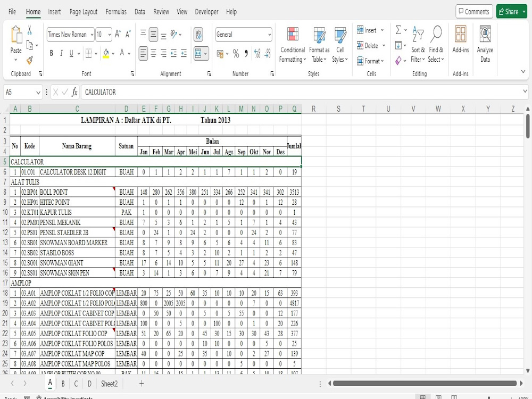Click the Comments button
The width and height of the screenshot is (532, 399).
point(474,11)
